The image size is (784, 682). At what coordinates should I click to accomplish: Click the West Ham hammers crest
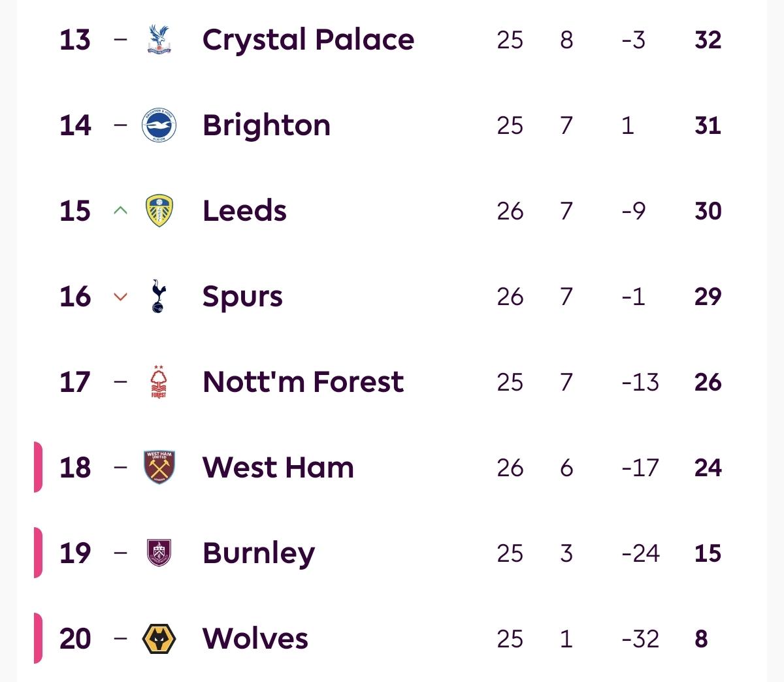tap(159, 468)
